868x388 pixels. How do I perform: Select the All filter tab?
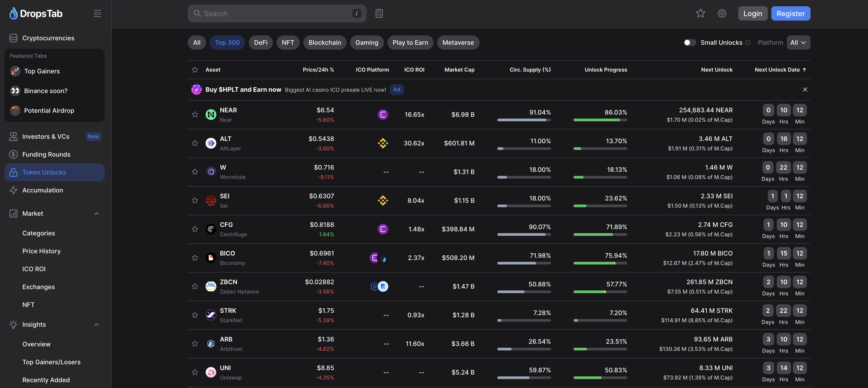[x=197, y=43]
